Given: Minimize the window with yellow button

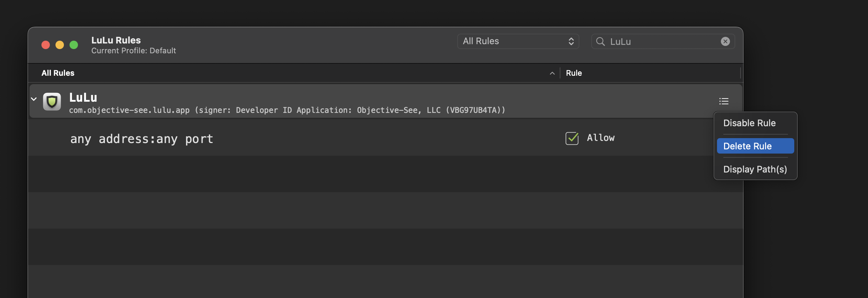Looking at the screenshot, I should (60, 45).
